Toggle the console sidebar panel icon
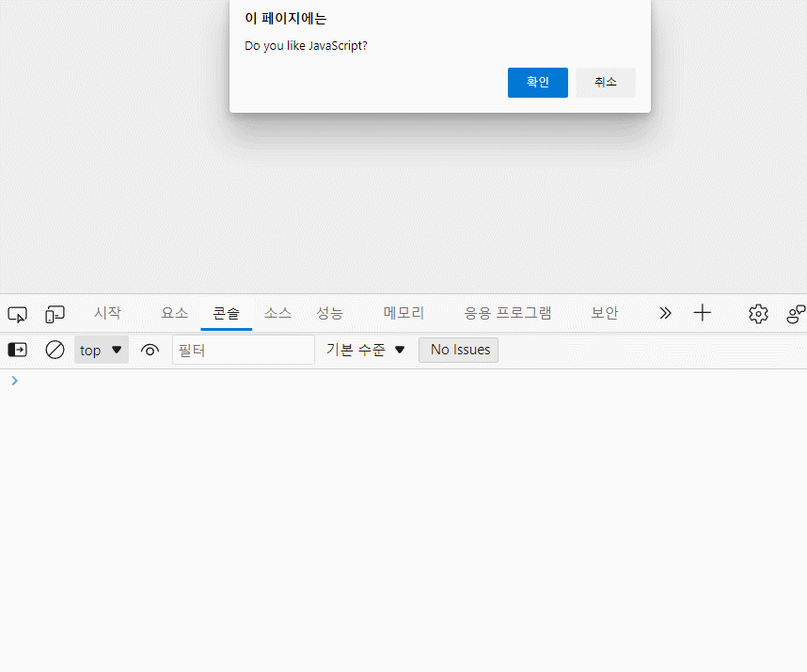807x672 pixels. 18,351
